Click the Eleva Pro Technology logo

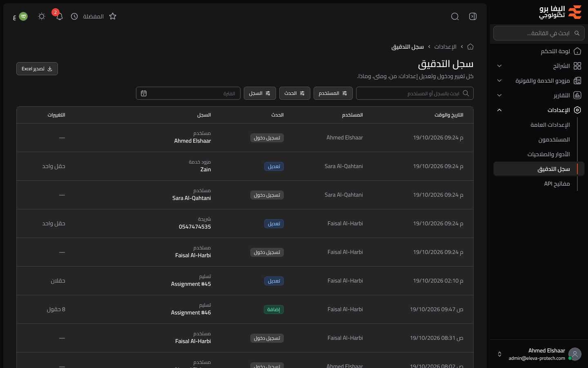click(x=560, y=12)
